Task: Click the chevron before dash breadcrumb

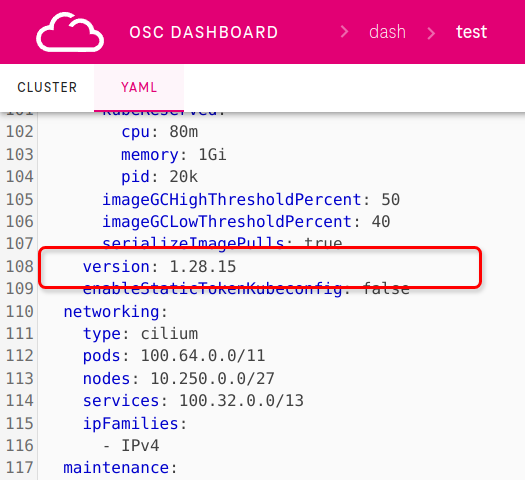Action: tap(344, 32)
